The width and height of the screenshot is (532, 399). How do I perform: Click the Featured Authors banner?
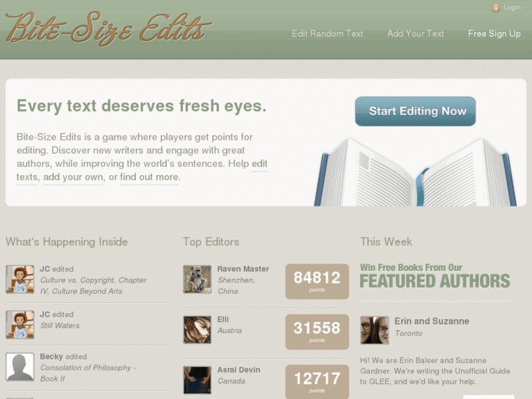435,276
